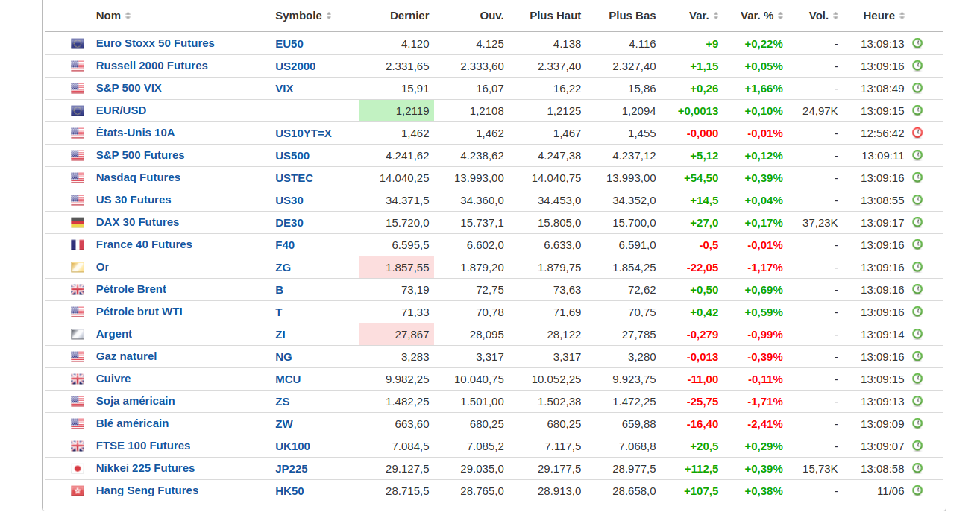Click the silver icon beside Argent

coord(78,335)
